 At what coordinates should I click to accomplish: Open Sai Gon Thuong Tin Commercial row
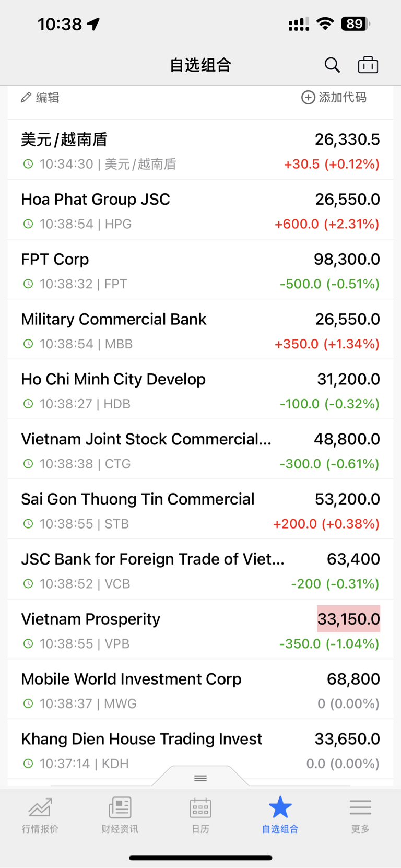tap(200, 509)
